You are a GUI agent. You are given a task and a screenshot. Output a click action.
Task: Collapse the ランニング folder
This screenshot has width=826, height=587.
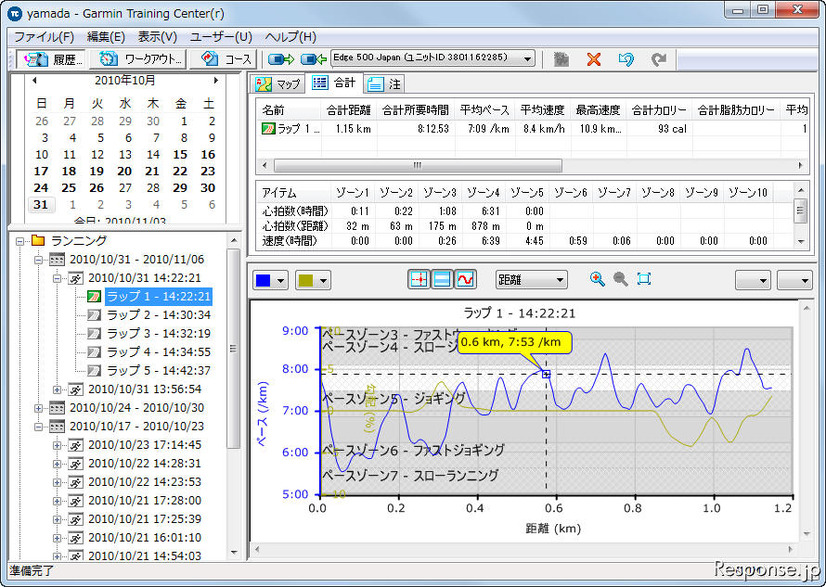click(x=20, y=241)
